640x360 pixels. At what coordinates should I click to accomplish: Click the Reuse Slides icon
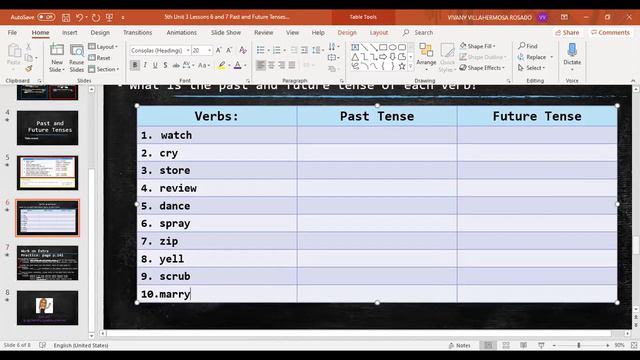click(77, 58)
